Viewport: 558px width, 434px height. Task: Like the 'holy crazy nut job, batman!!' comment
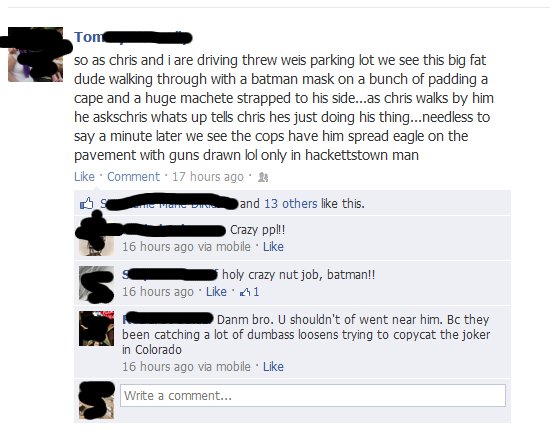(x=216, y=292)
